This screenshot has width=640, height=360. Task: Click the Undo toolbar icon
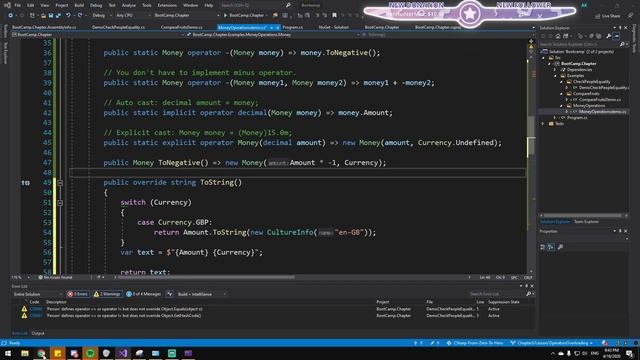click(68, 16)
